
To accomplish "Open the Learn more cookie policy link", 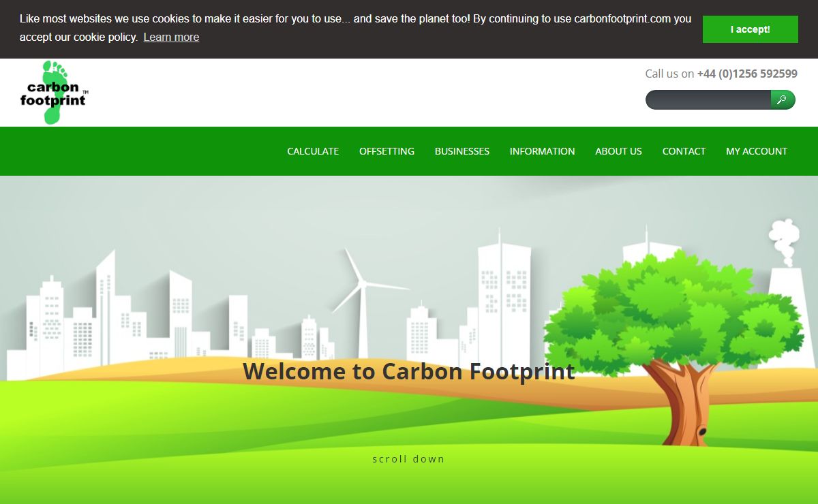I will click(x=171, y=37).
